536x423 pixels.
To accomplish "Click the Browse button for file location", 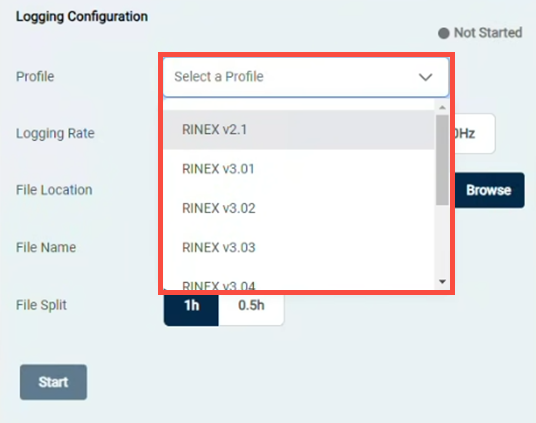I will pos(489,190).
